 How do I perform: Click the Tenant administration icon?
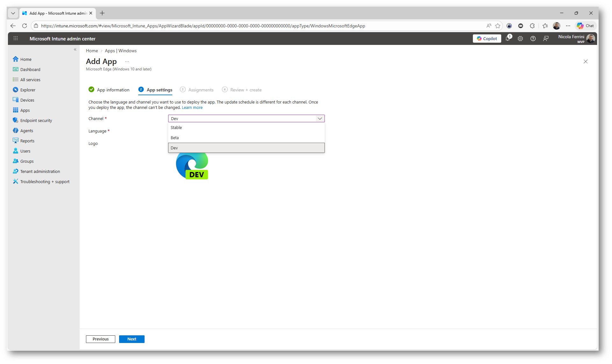pos(15,171)
